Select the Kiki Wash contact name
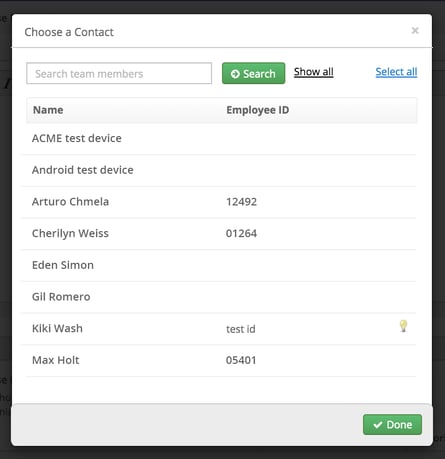This screenshot has height=459, width=445. (57, 328)
